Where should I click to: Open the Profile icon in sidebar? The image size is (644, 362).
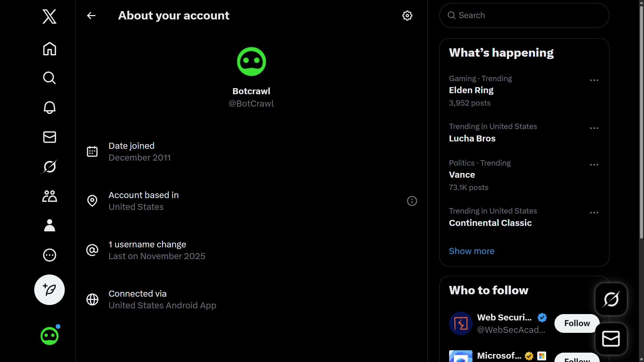pos(49,225)
